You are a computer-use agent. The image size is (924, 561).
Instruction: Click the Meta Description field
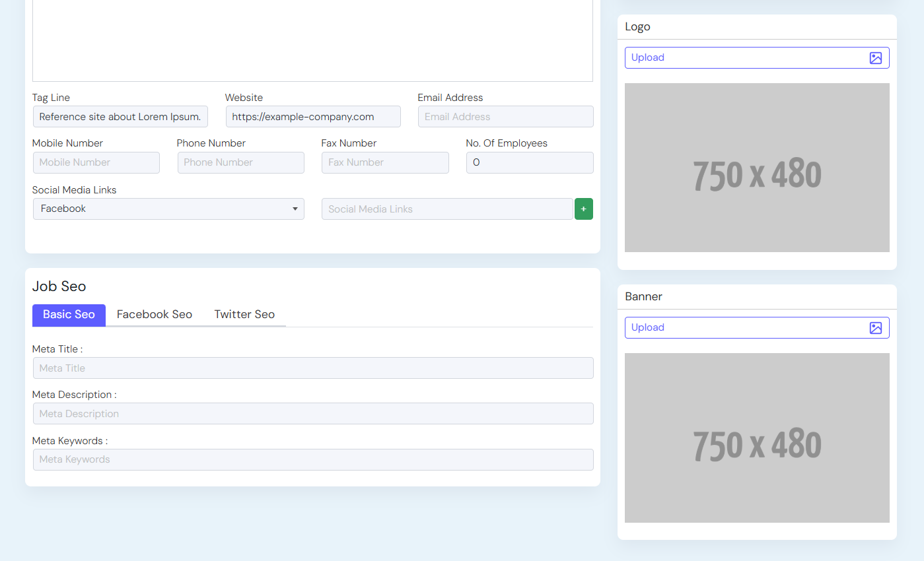(x=313, y=414)
